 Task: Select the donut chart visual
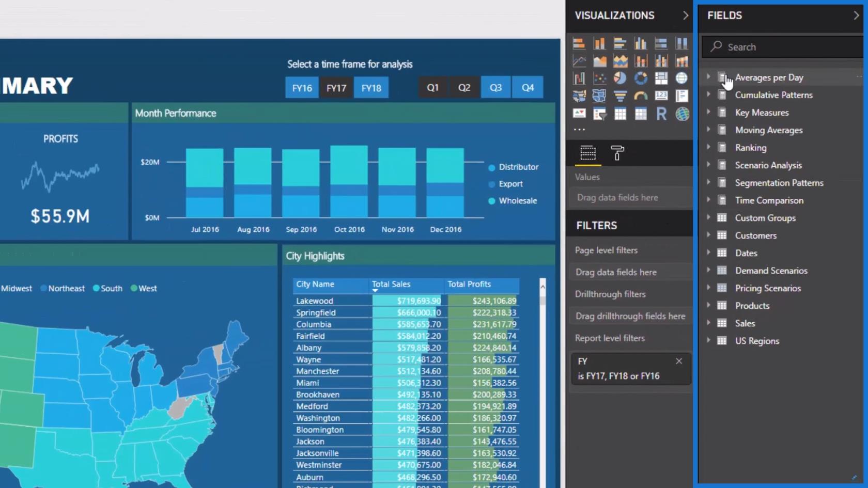[x=641, y=78]
